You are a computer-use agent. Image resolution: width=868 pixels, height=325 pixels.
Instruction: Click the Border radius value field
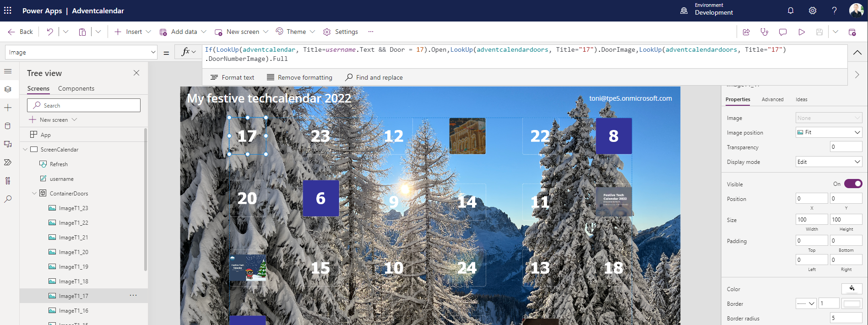[x=846, y=318]
